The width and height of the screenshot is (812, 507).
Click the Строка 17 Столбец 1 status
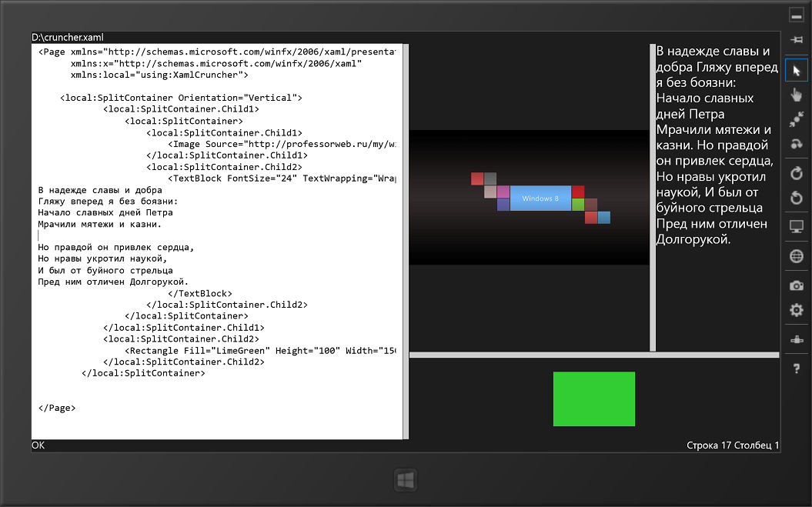tap(733, 445)
